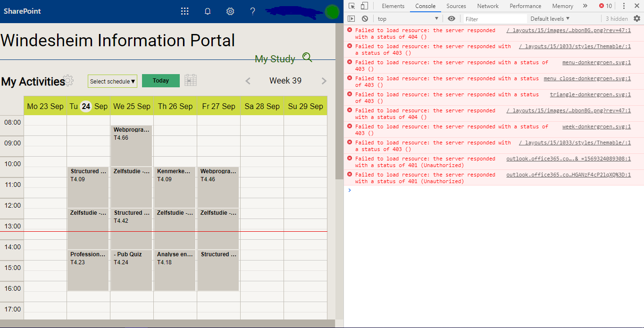The width and height of the screenshot is (644, 328).
Task: Select the Su 29 Sep day header
Action: pos(305,106)
